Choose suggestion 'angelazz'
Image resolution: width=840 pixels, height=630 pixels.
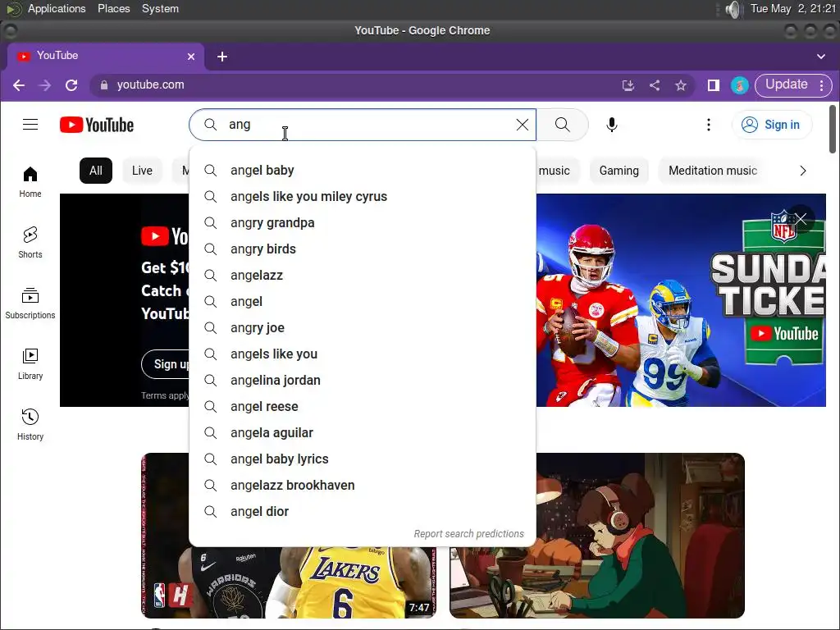click(363, 276)
